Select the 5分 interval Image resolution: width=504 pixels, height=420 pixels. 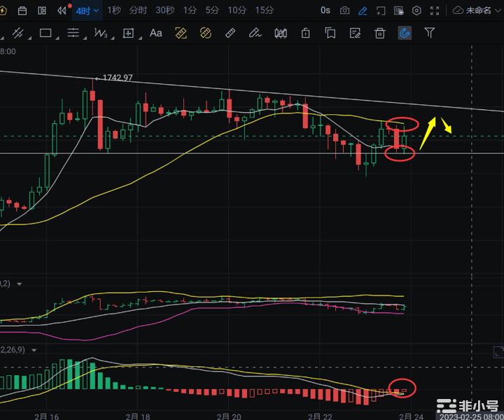point(212,10)
